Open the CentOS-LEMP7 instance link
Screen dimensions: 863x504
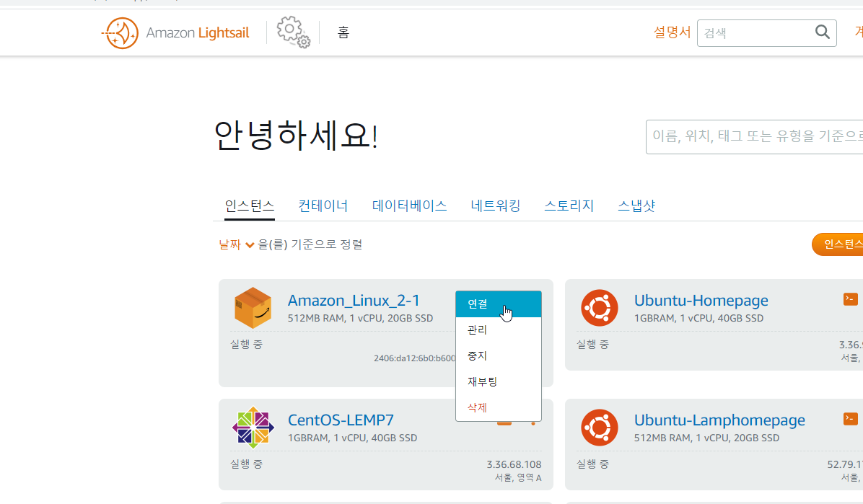341,420
